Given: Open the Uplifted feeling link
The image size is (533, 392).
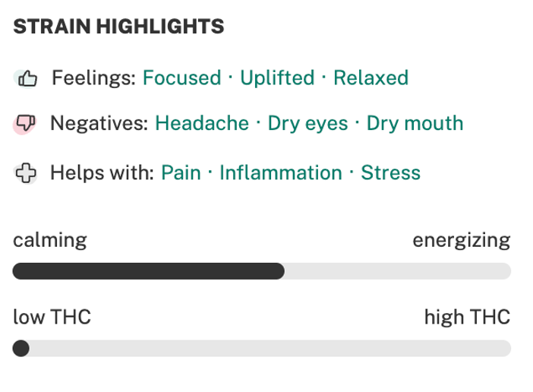Looking at the screenshot, I should pos(277,77).
